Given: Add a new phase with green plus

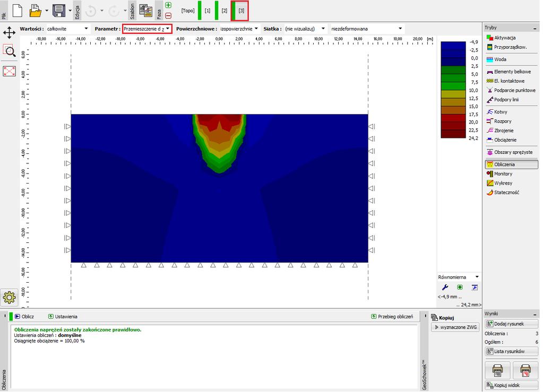Looking at the screenshot, I should point(168,5).
